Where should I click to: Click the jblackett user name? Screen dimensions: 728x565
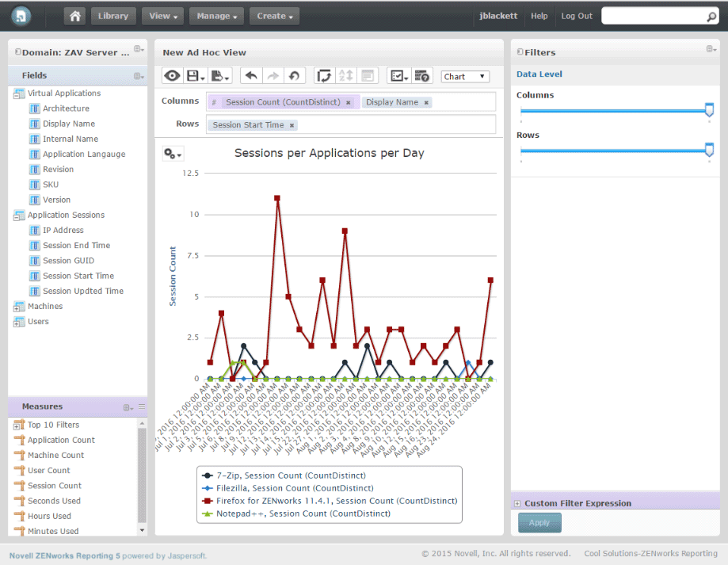point(498,17)
